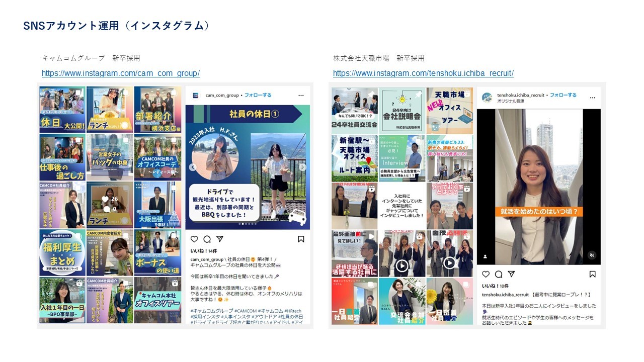Click the オリジナル音源 audio label
This screenshot has width=644, height=362.
point(510,101)
